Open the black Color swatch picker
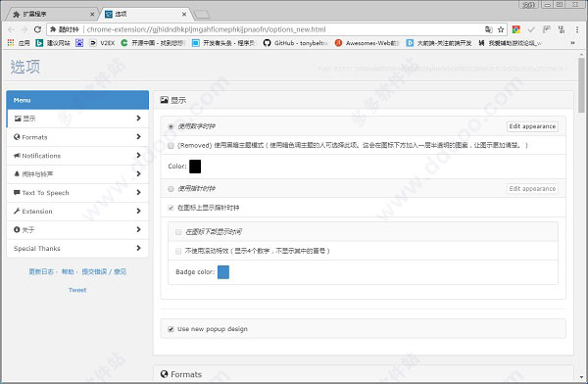This screenshot has width=588, height=384. point(195,167)
